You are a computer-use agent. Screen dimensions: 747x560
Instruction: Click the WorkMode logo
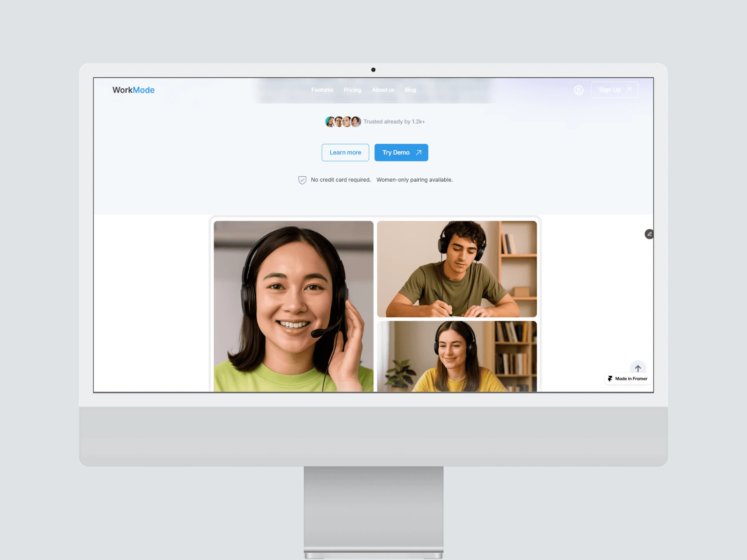click(133, 90)
